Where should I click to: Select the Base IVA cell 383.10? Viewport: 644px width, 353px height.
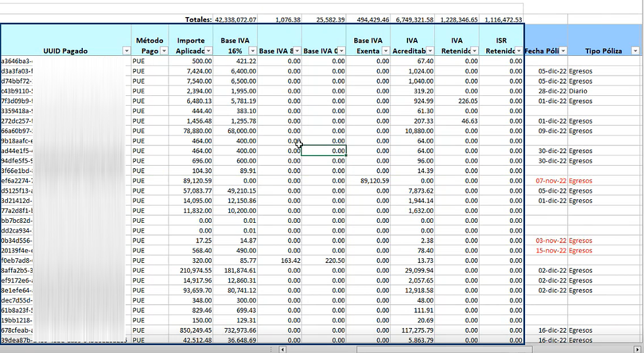[235, 111]
